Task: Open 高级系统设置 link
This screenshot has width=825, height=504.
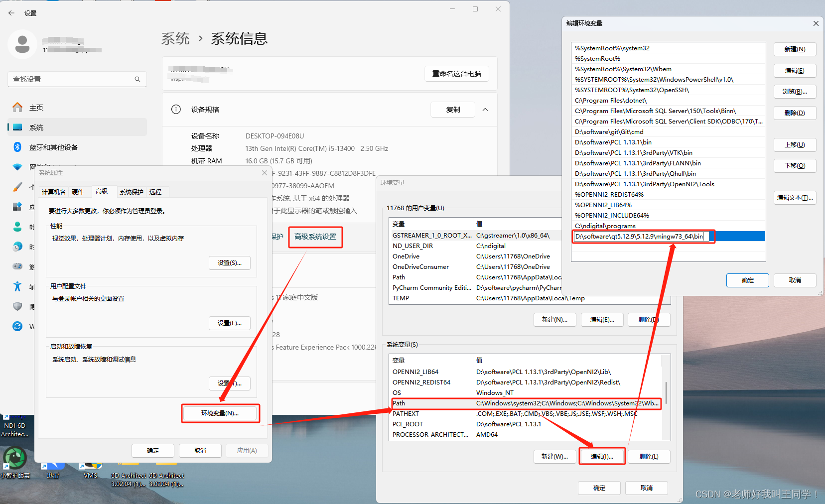Action: pyautogui.click(x=315, y=237)
